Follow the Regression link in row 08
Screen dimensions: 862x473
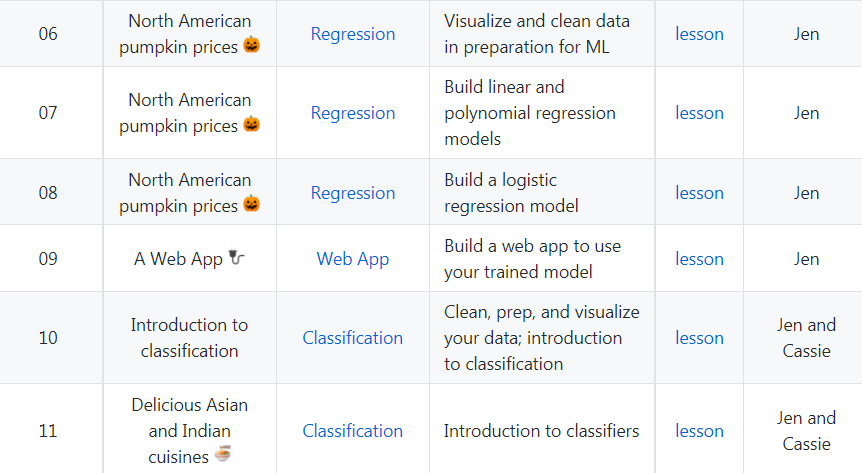pos(353,193)
